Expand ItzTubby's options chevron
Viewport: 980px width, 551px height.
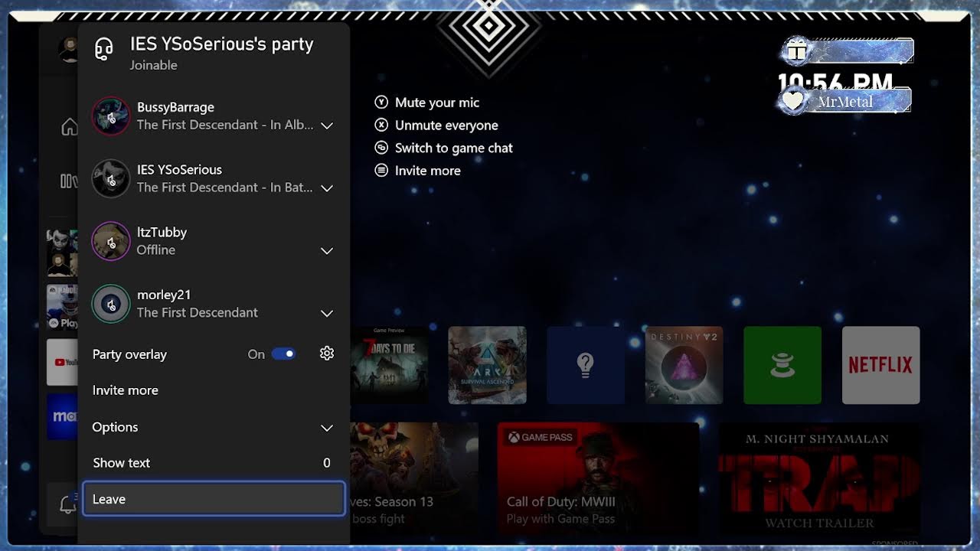(327, 251)
